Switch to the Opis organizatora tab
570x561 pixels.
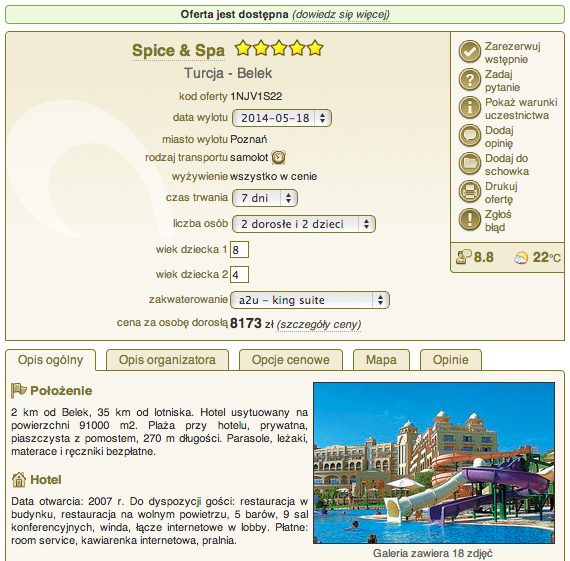(x=167, y=360)
